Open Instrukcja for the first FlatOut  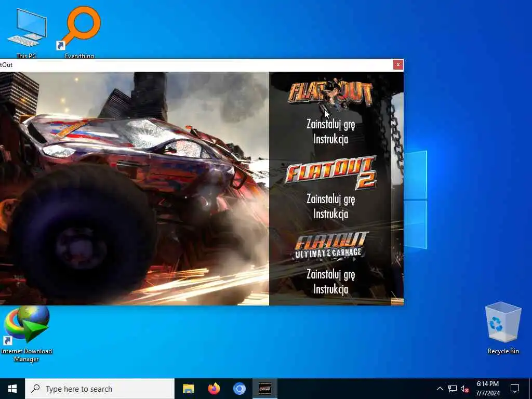tap(331, 139)
